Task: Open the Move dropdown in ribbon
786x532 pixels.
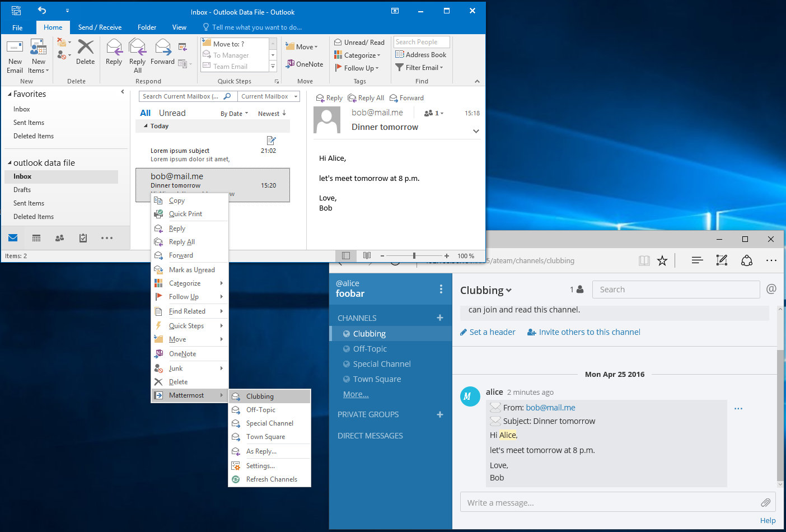Action: point(301,46)
